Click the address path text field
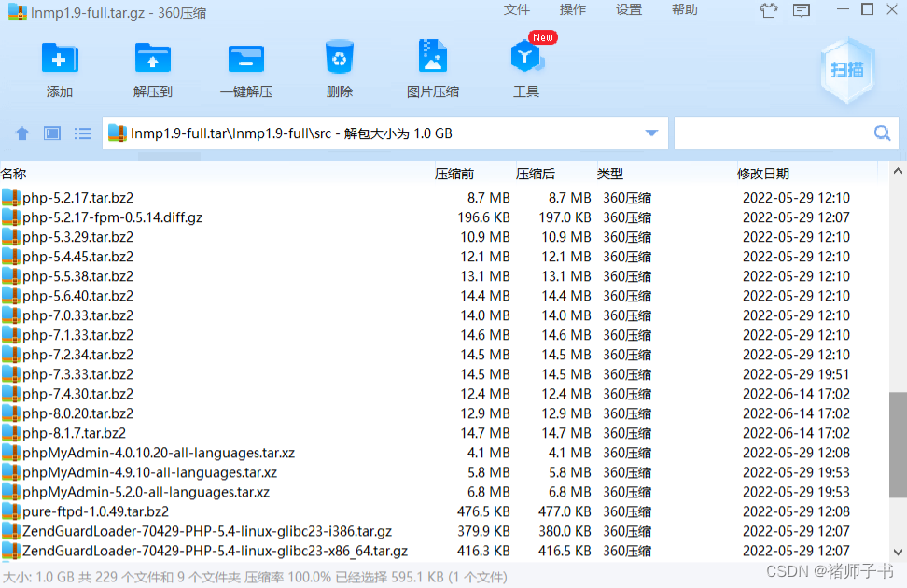This screenshot has width=907, height=588. tap(384, 133)
